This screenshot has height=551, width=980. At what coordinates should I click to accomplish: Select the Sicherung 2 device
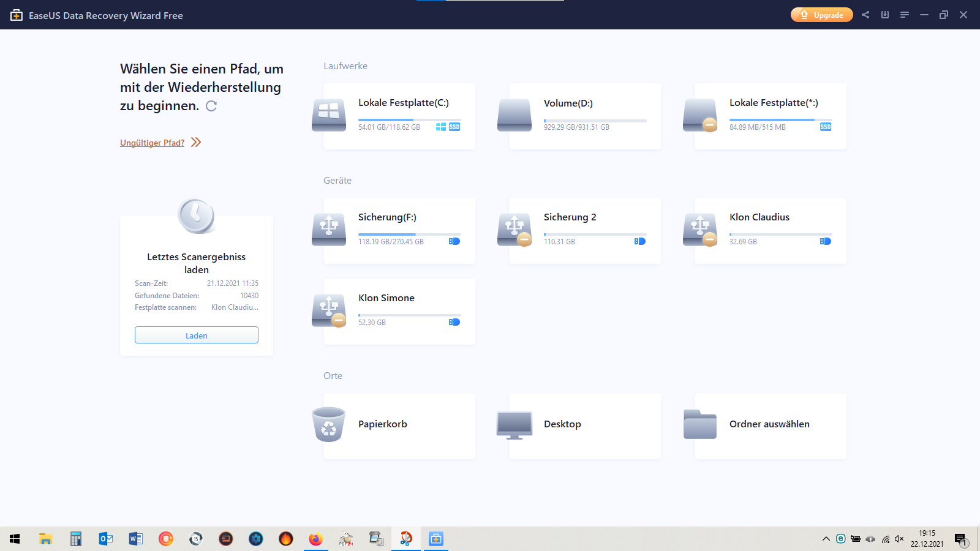point(585,231)
